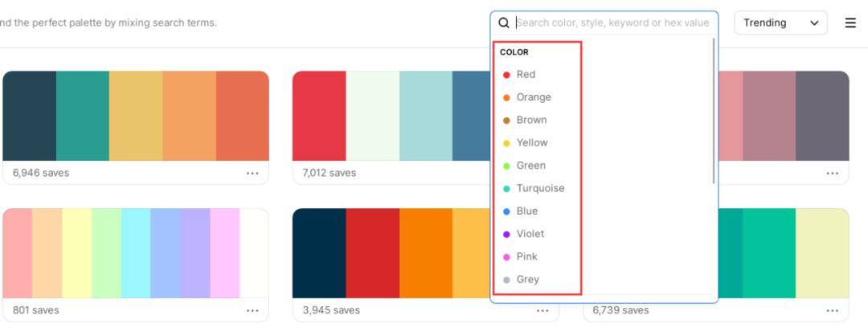
Task: Click the bright orange swatch in navy-red palette
Action: pos(426,253)
